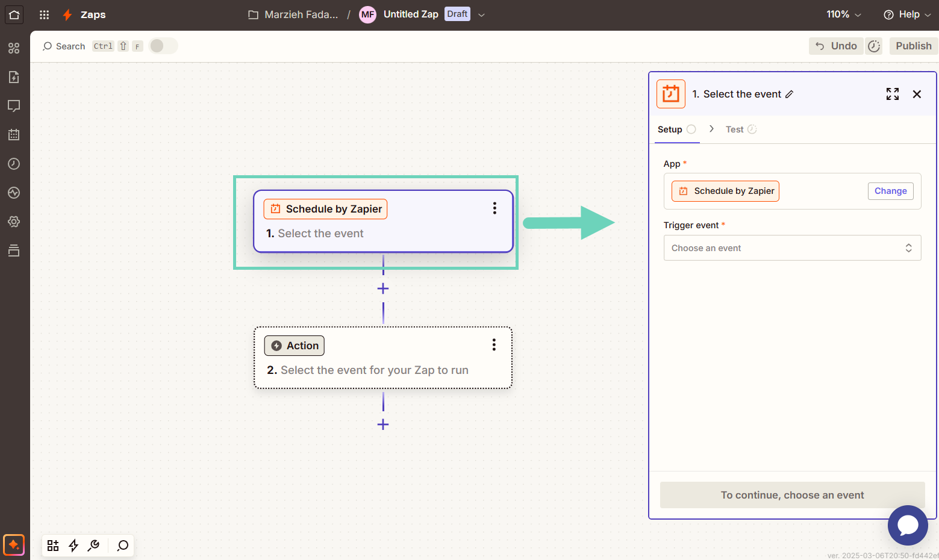Open the Zapier home icon
The width and height of the screenshot is (939, 560).
14,14
